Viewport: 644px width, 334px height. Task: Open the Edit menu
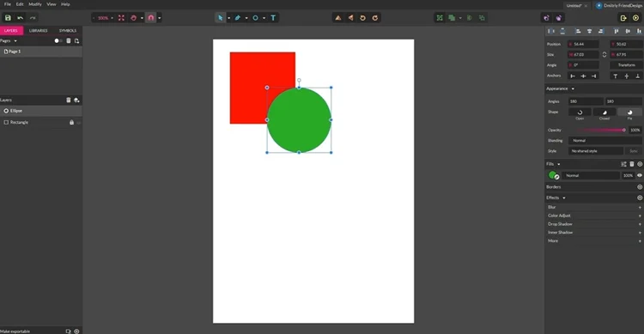(x=20, y=4)
